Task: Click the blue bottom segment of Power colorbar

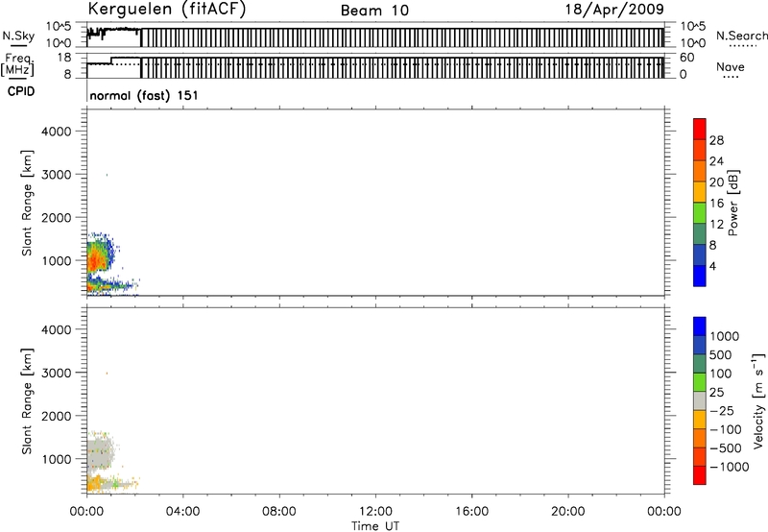Action: point(700,276)
